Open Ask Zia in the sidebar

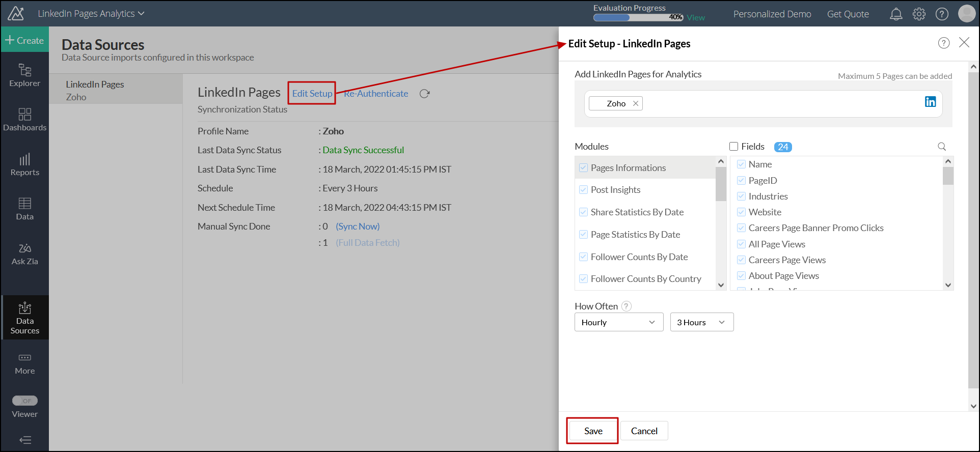pyautogui.click(x=24, y=254)
